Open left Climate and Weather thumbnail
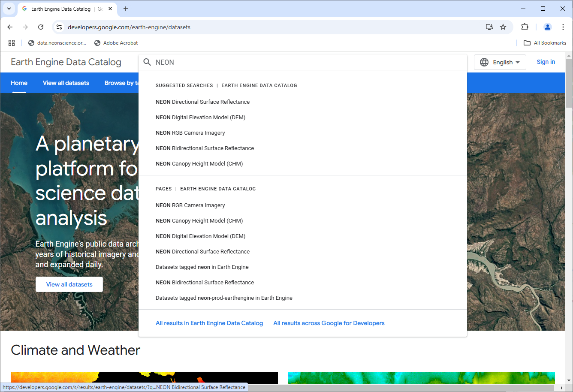573x392 pixels. click(x=144, y=378)
